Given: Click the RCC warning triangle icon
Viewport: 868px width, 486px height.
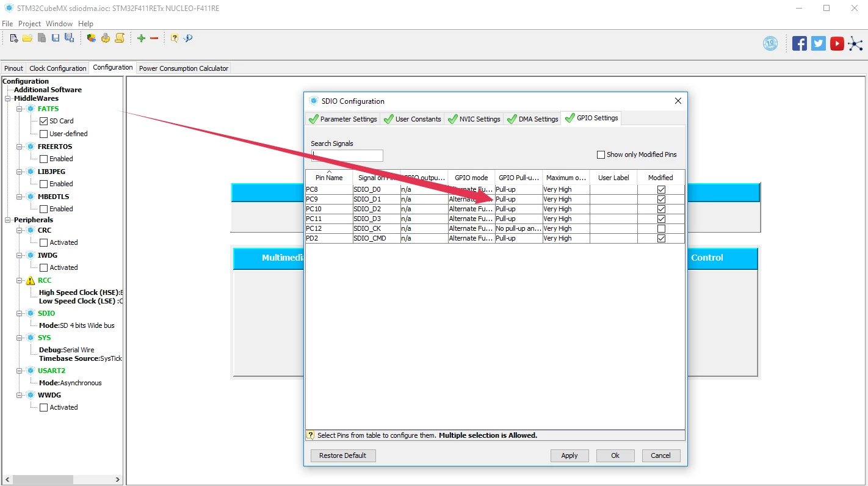Looking at the screenshot, I should (x=31, y=281).
